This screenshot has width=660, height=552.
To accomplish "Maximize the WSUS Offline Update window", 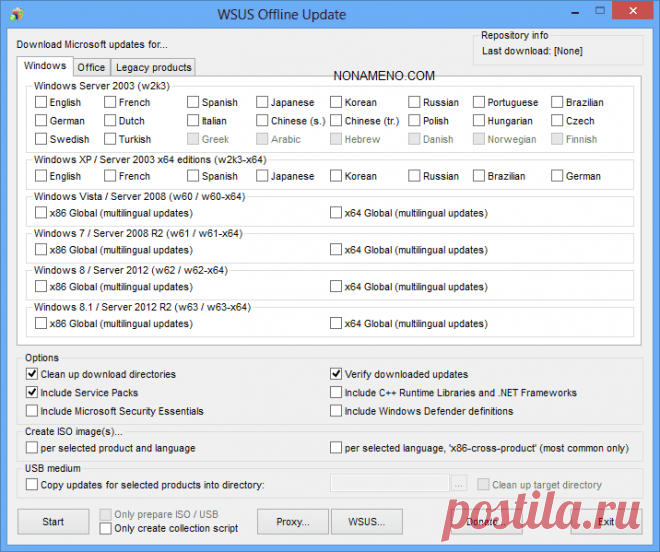I will coord(600,11).
